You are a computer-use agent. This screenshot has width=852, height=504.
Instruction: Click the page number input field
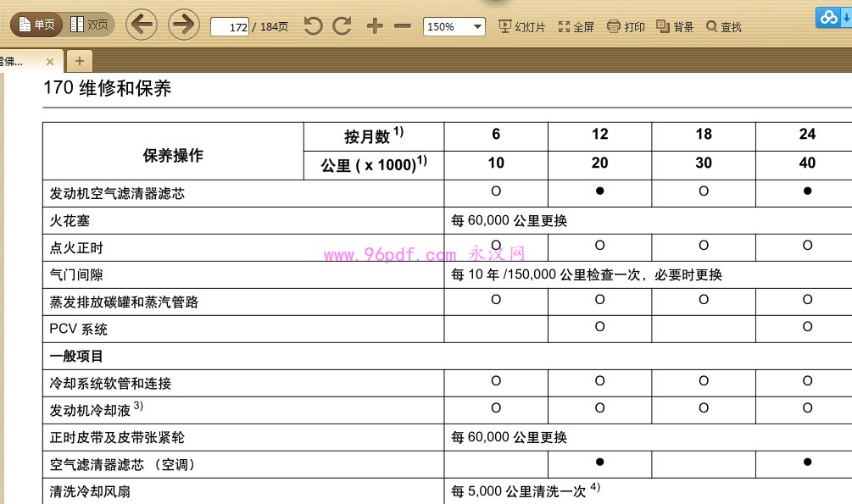click(230, 27)
